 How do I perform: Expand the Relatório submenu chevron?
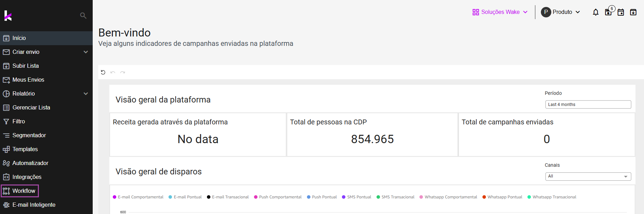pyautogui.click(x=86, y=94)
